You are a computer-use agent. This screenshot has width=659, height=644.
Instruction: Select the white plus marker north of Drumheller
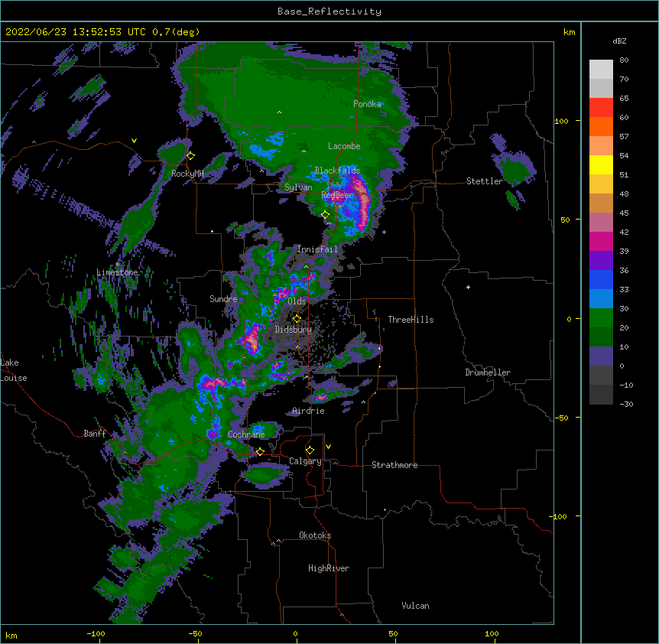point(468,287)
